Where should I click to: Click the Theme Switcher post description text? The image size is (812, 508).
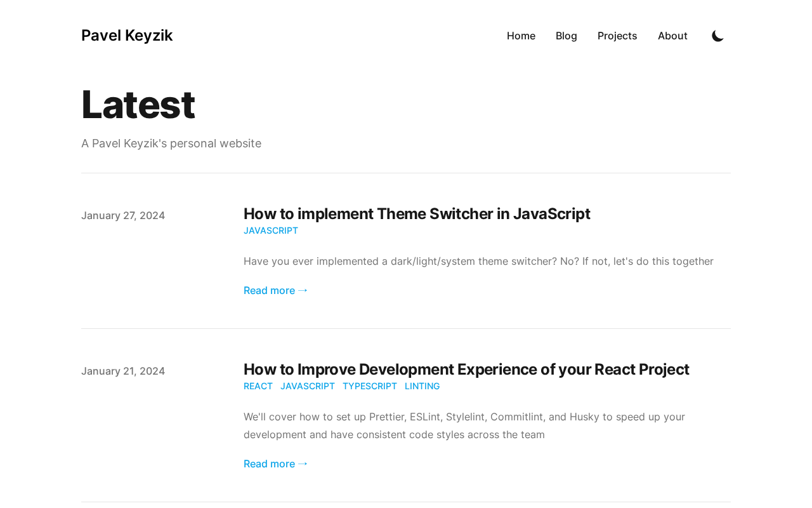click(478, 261)
